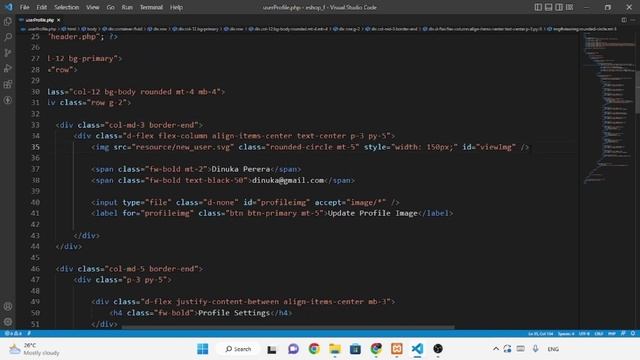Open the Manage gear icon
640x360 pixels.
(8, 322)
